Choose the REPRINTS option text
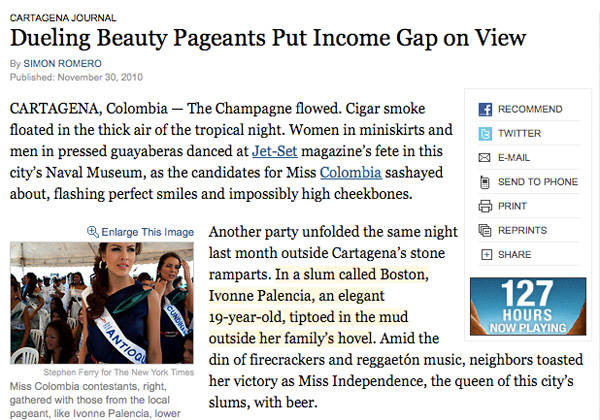Image resolution: width=600 pixels, height=420 pixels. pos(522,230)
